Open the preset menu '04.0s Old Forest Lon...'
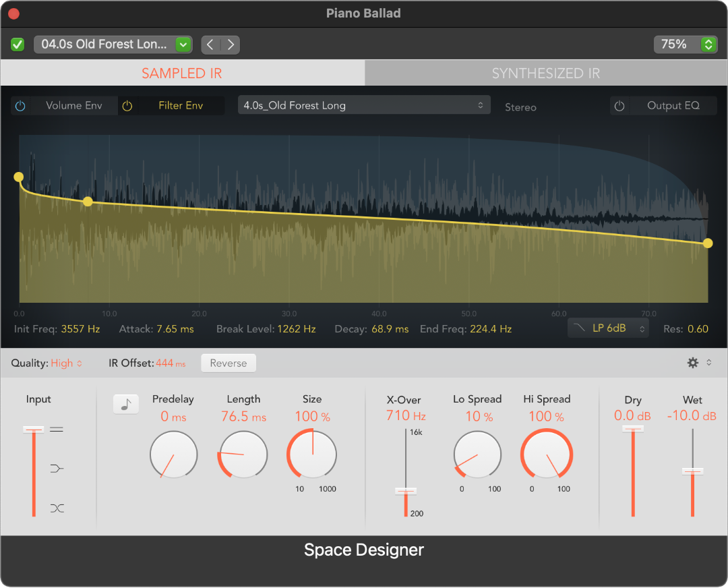This screenshot has height=588, width=728. click(x=113, y=45)
